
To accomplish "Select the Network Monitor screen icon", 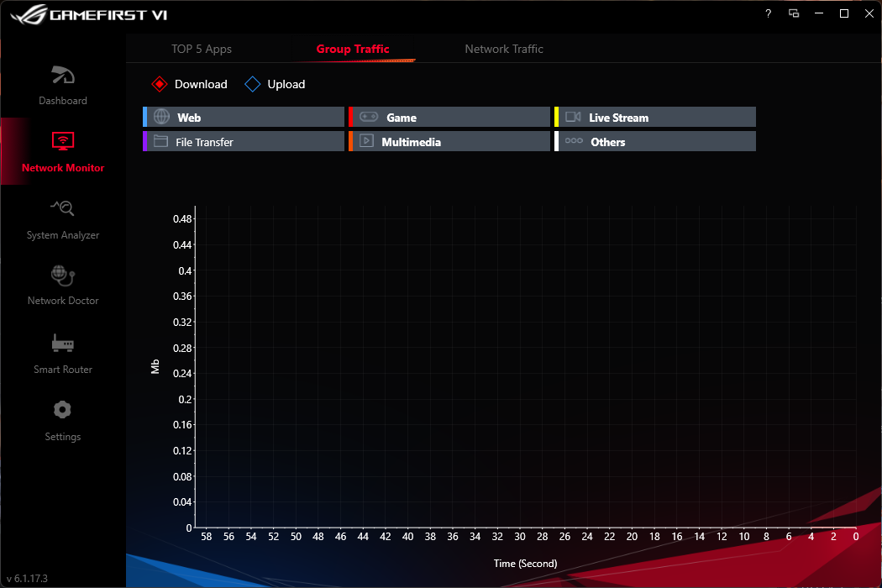I will point(63,140).
